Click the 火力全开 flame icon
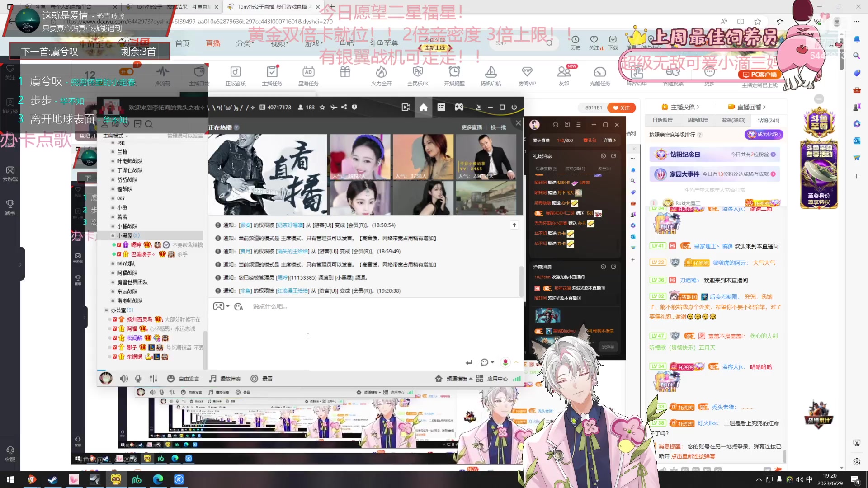Image resolution: width=868 pixels, height=488 pixels. 381,75
